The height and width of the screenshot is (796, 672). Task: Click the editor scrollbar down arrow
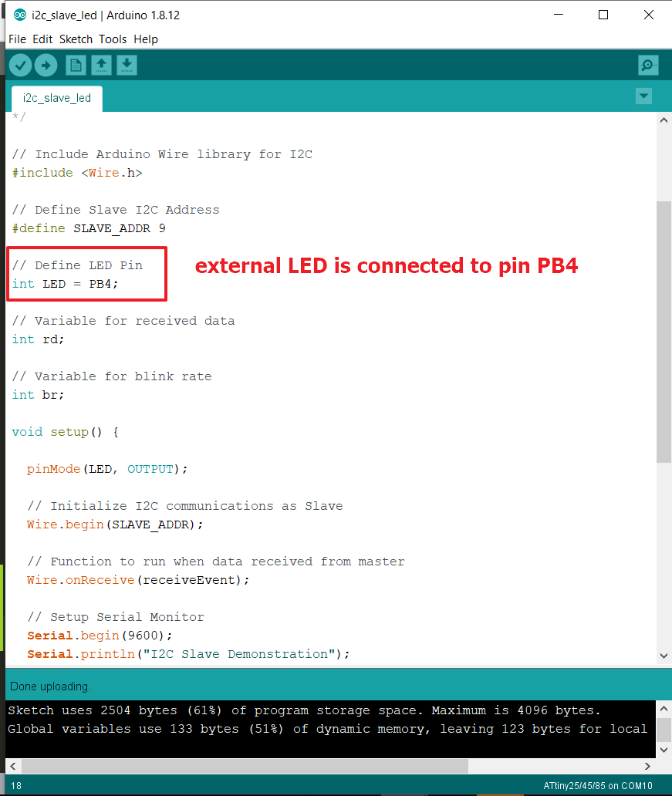point(664,656)
